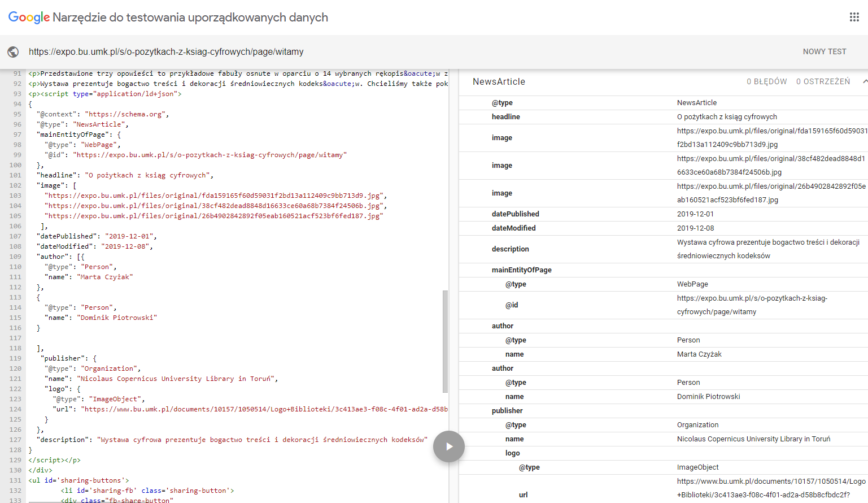868x503 pixels.
Task: Click the ImageObject type value
Action: pyautogui.click(x=697, y=467)
